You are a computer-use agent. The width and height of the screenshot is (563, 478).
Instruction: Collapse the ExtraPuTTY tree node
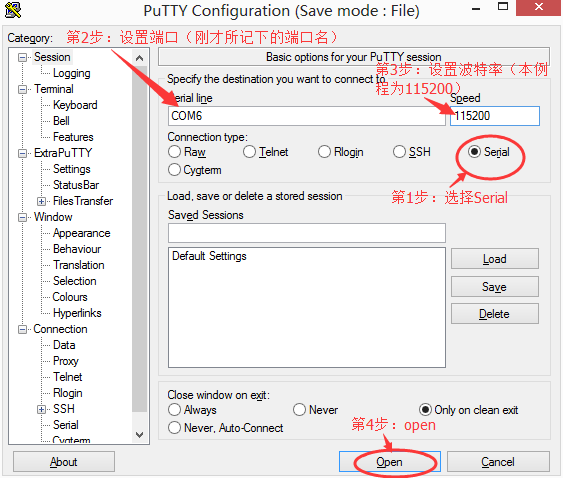tap(22, 153)
